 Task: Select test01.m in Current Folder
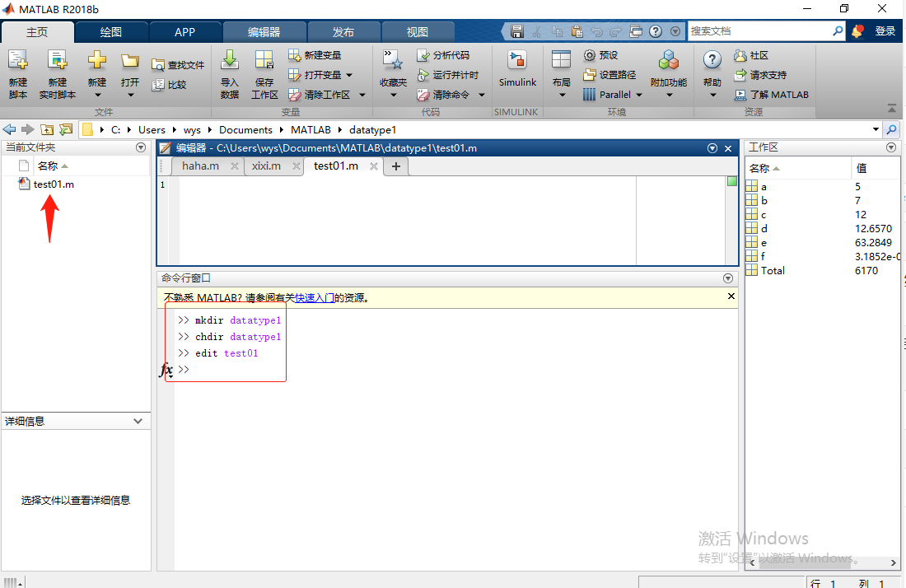point(54,184)
